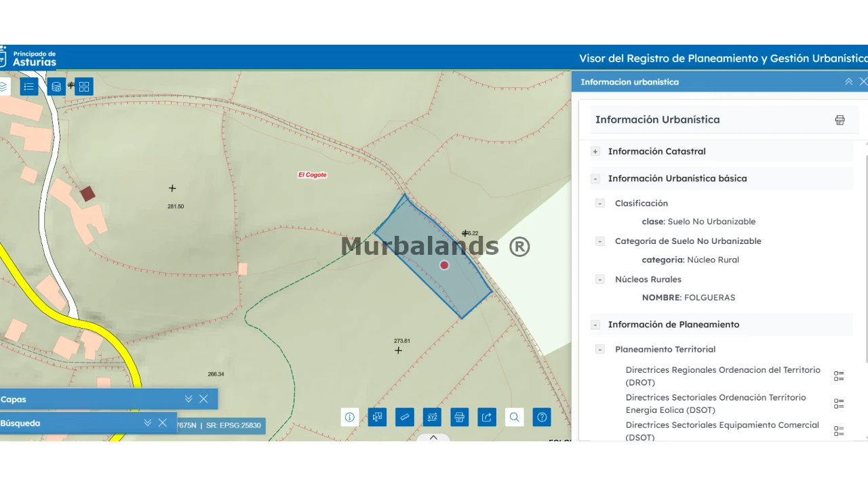
Task: Close the Informacion urbanística panel
Action: 863,81
